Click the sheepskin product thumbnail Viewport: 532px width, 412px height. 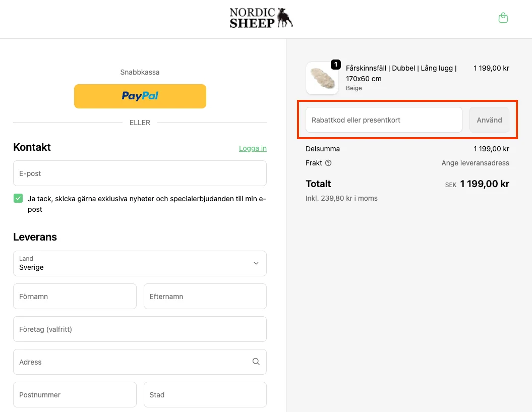click(x=322, y=78)
